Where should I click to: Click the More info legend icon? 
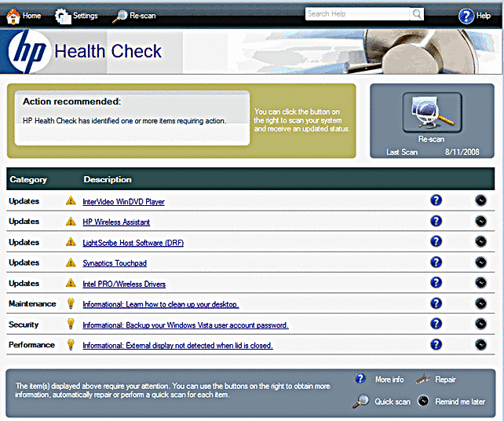tap(360, 379)
